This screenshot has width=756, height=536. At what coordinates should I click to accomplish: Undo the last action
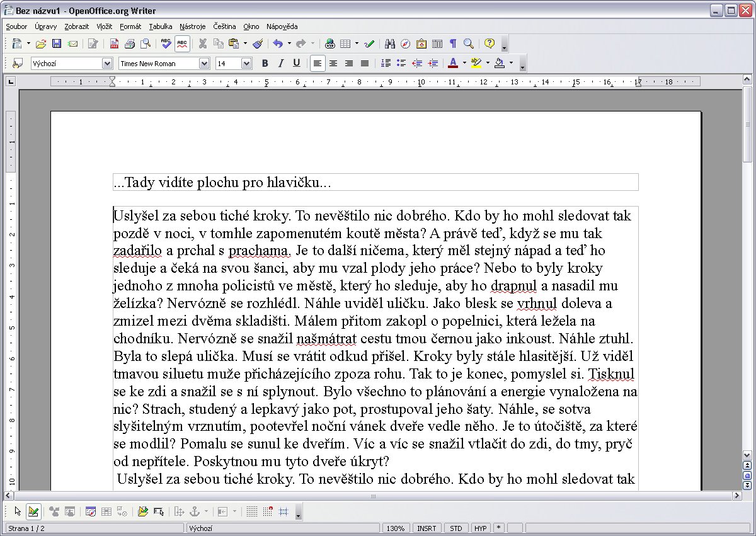point(278,43)
